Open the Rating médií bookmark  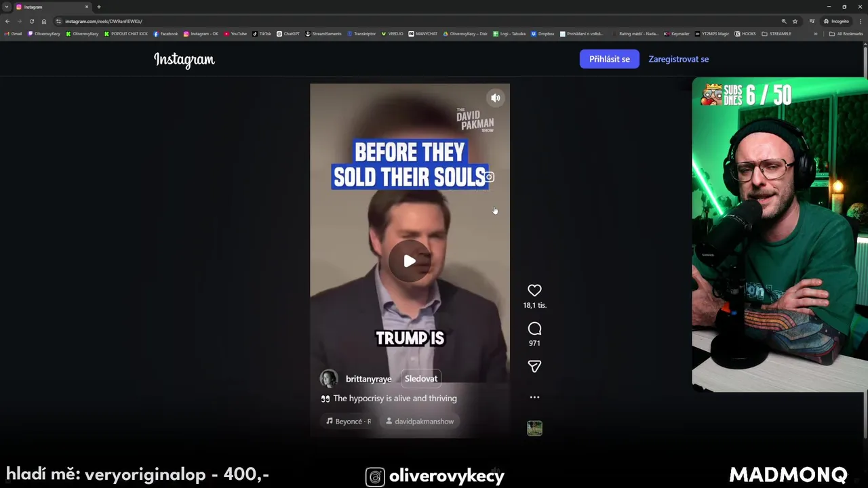(x=635, y=33)
